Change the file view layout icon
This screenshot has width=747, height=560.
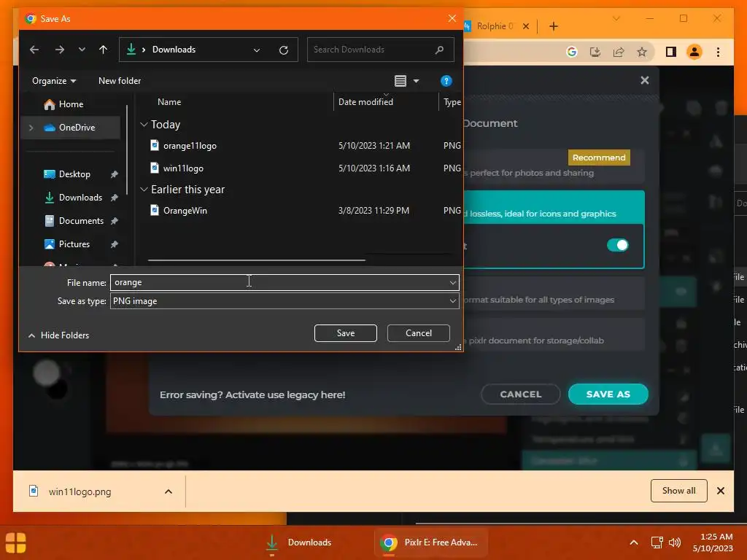(400, 81)
